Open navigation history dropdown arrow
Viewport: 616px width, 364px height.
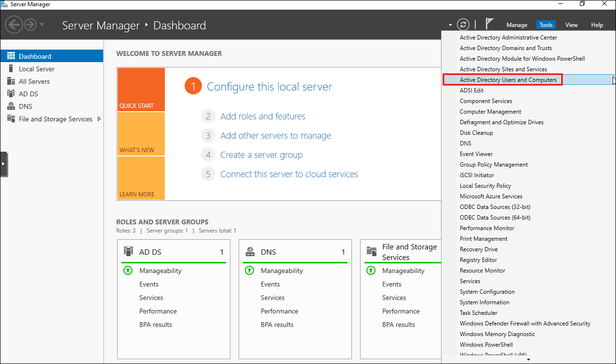[42, 25]
